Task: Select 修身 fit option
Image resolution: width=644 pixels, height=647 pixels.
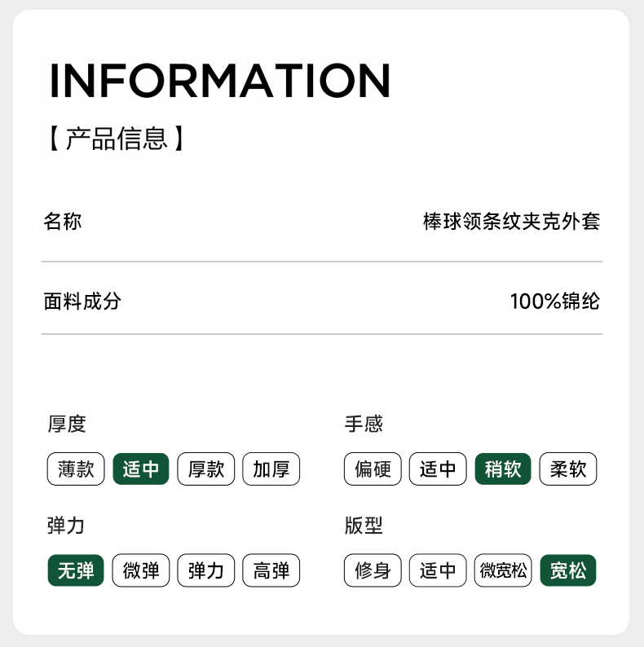Action: 373,570
